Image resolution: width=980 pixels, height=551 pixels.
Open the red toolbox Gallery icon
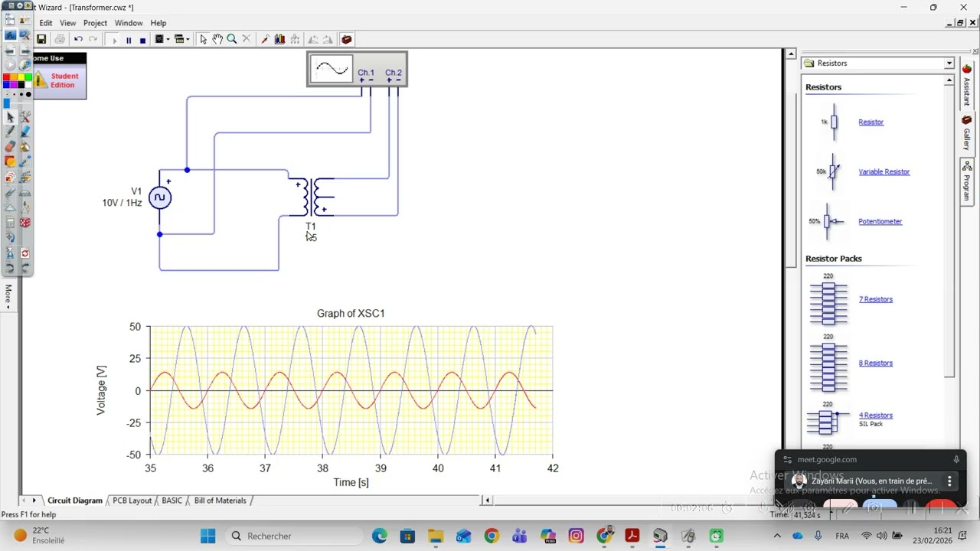tap(347, 39)
